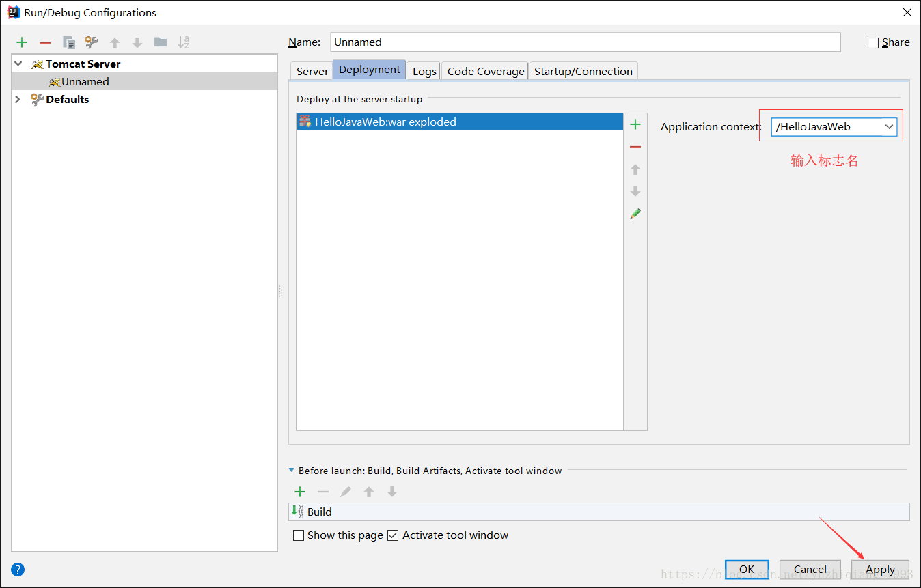The width and height of the screenshot is (921, 588).
Task: Open the Code Coverage tab
Action: [x=486, y=71]
